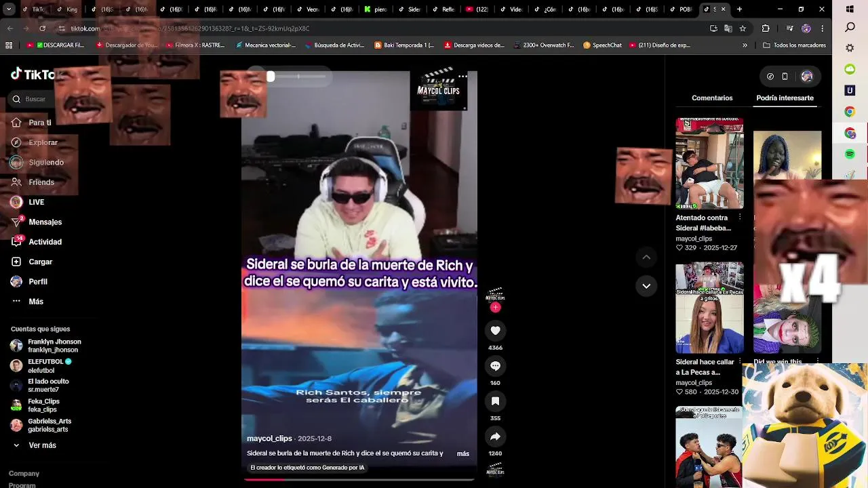Open Para ti feed in the sidebar
The height and width of the screenshot is (488, 868).
31,123
